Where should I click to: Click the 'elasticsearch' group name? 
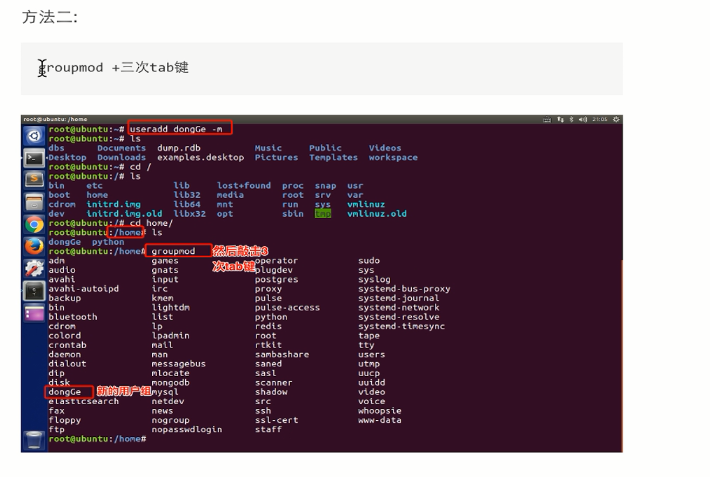83,401
